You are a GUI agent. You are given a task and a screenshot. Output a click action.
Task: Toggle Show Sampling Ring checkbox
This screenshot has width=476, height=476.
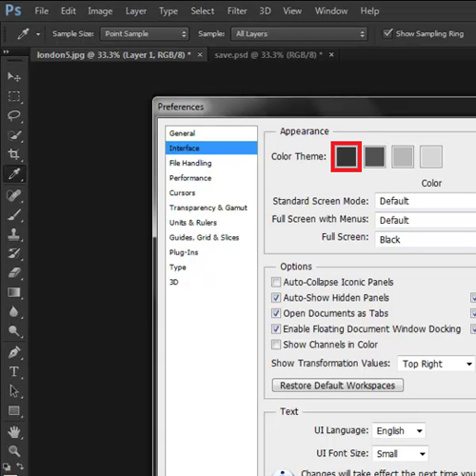point(387,33)
